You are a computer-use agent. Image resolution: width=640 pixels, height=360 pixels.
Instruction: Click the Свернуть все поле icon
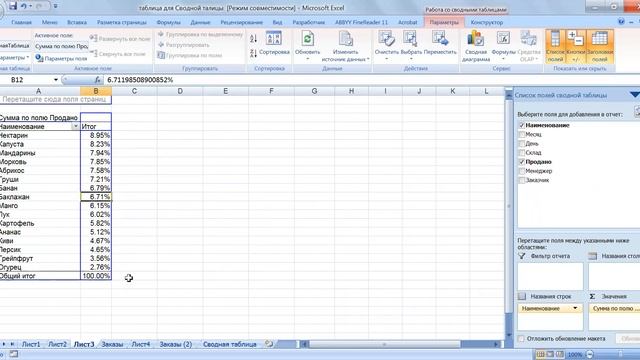pyautogui.click(x=93, y=53)
